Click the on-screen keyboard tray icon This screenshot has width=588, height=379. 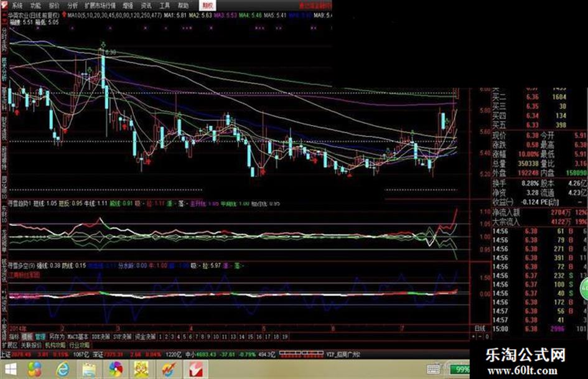[x=433, y=369]
